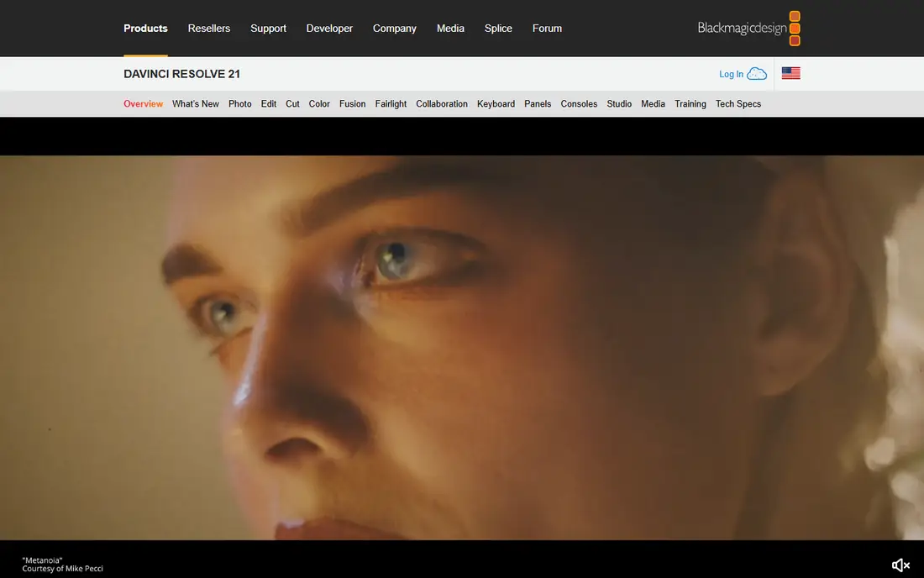924x578 pixels.
Task: Select the Overview tab
Action: point(143,103)
